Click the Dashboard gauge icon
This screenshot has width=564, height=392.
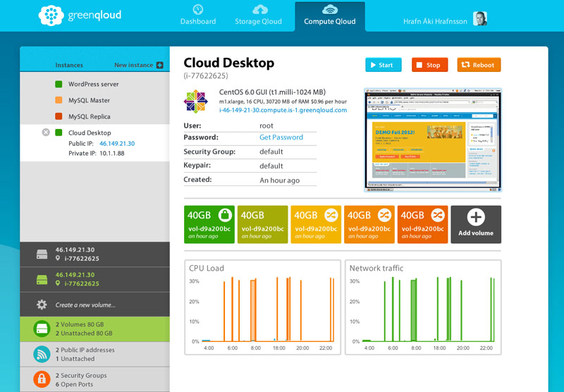point(198,9)
